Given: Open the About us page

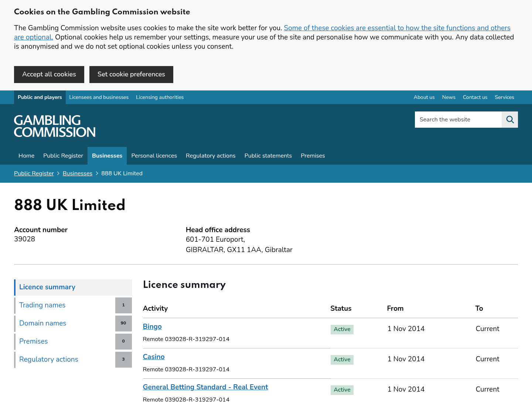Looking at the screenshot, I should [x=424, y=97].
